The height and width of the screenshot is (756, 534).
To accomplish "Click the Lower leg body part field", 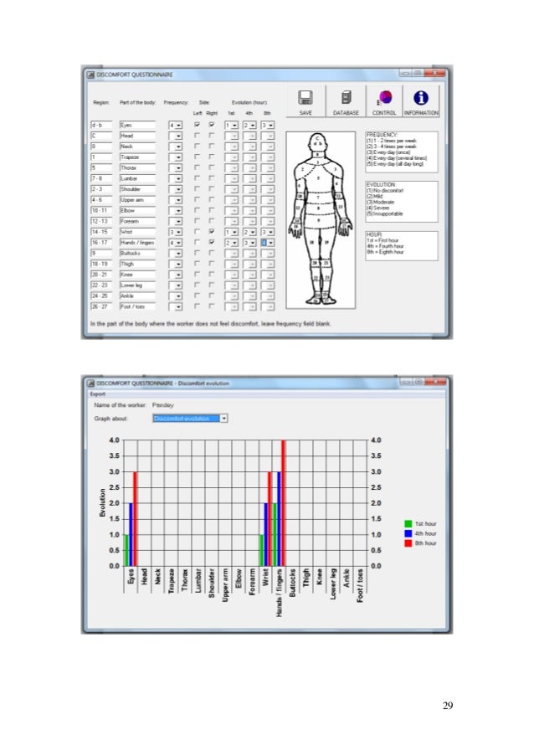I will point(137,285).
